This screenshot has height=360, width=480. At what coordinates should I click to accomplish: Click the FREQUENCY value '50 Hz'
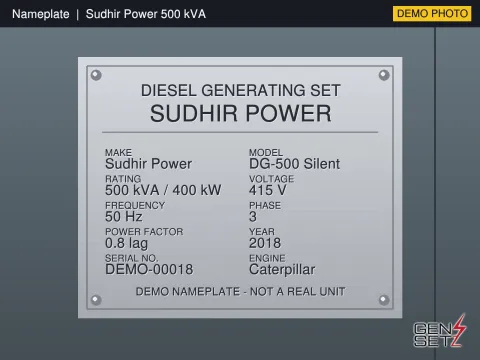(x=124, y=217)
